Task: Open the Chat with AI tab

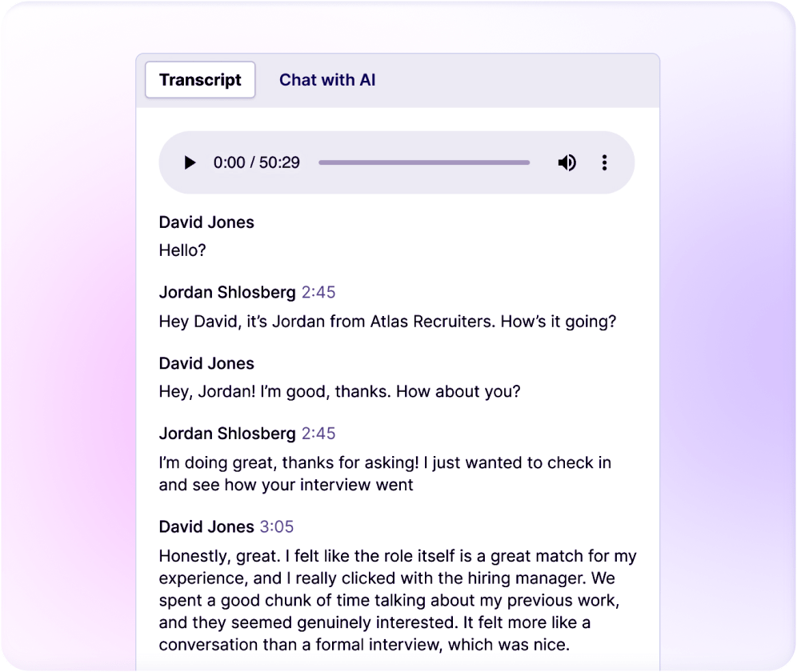Action: (x=327, y=80)
